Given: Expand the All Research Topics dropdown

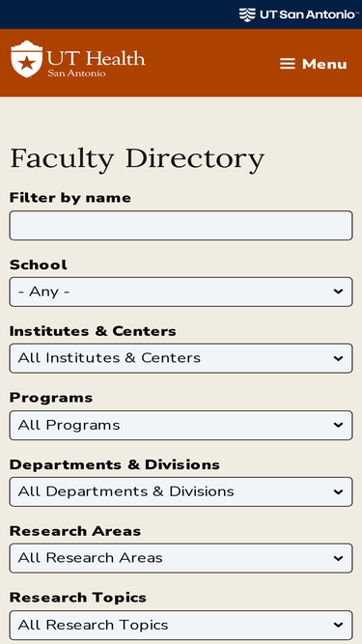Looking at the screenshot, I should (181, 625).
